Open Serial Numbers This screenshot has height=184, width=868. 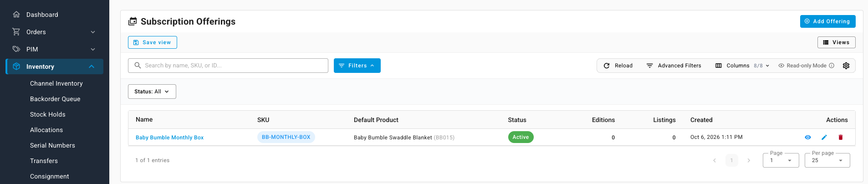pos(52,145)
